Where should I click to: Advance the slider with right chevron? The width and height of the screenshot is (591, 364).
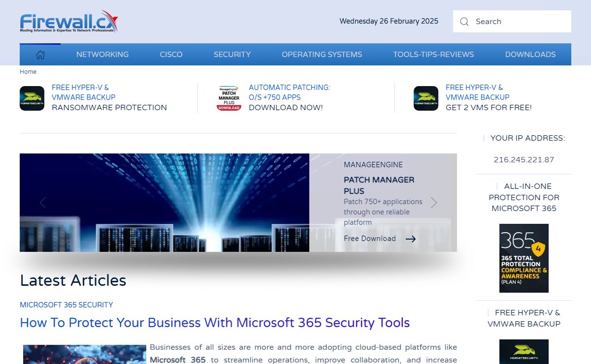coord(434,203)
